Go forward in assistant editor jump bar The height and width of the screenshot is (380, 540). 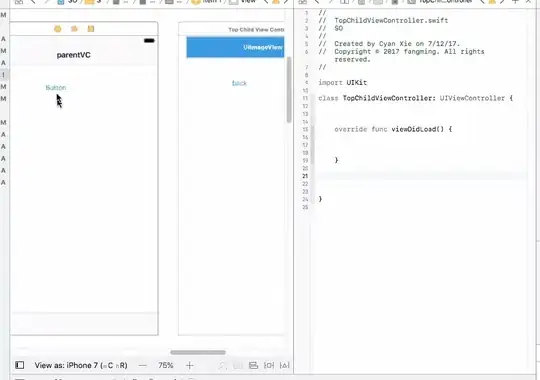[330, 2]
